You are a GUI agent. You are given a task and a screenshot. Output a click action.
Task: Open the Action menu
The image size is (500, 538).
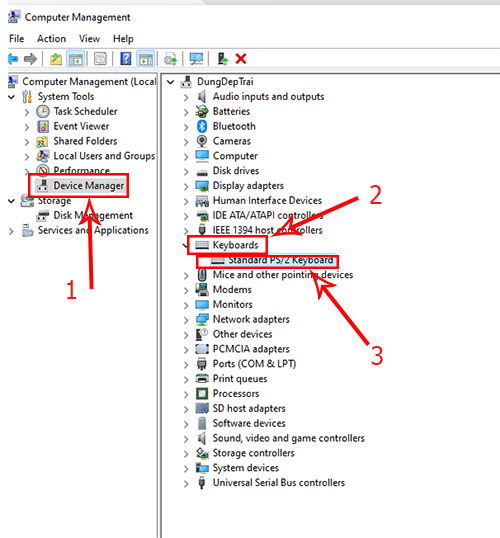[x=51, y=39]
